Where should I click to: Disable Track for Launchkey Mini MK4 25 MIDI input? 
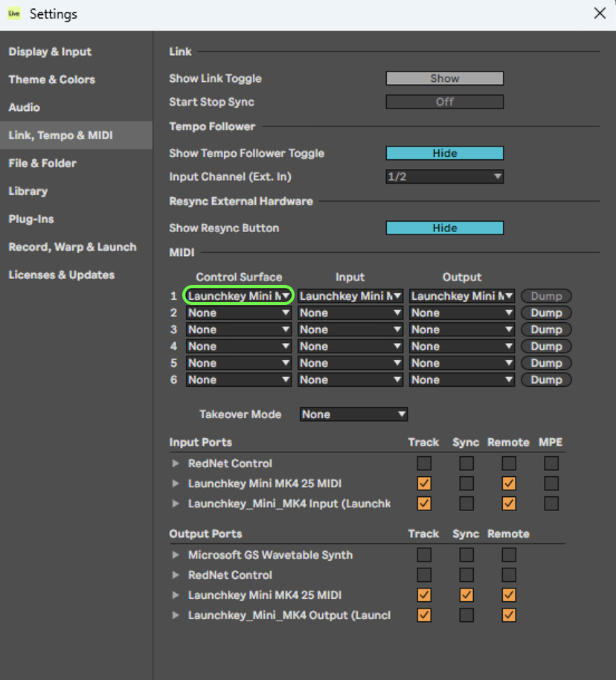pyautogui.click(x=424, y=483)
